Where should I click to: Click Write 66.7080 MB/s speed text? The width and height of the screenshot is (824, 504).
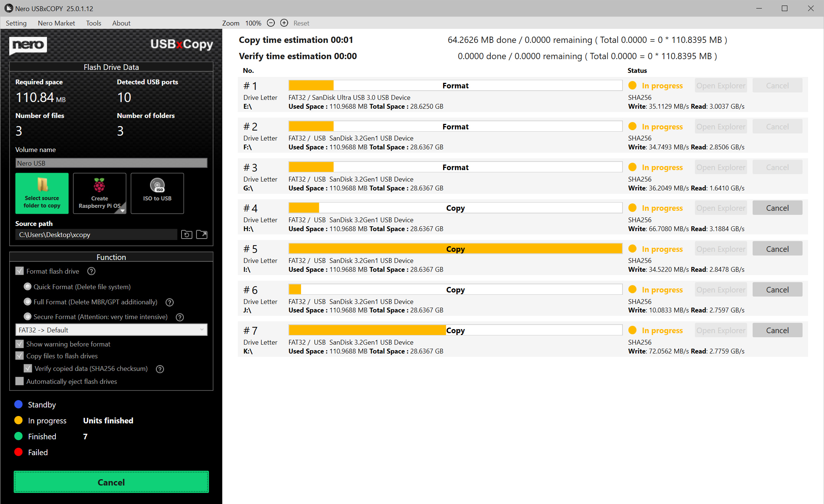click(659, 229)
